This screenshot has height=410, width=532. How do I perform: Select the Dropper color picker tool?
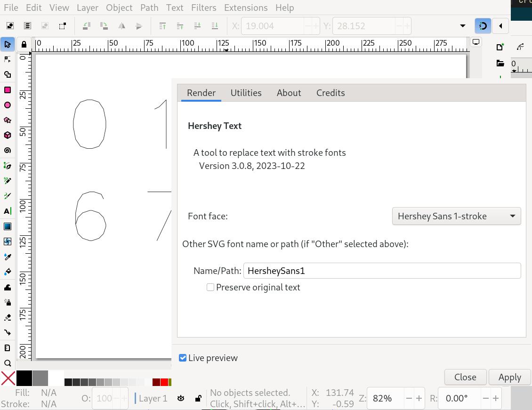click(8, 257)
